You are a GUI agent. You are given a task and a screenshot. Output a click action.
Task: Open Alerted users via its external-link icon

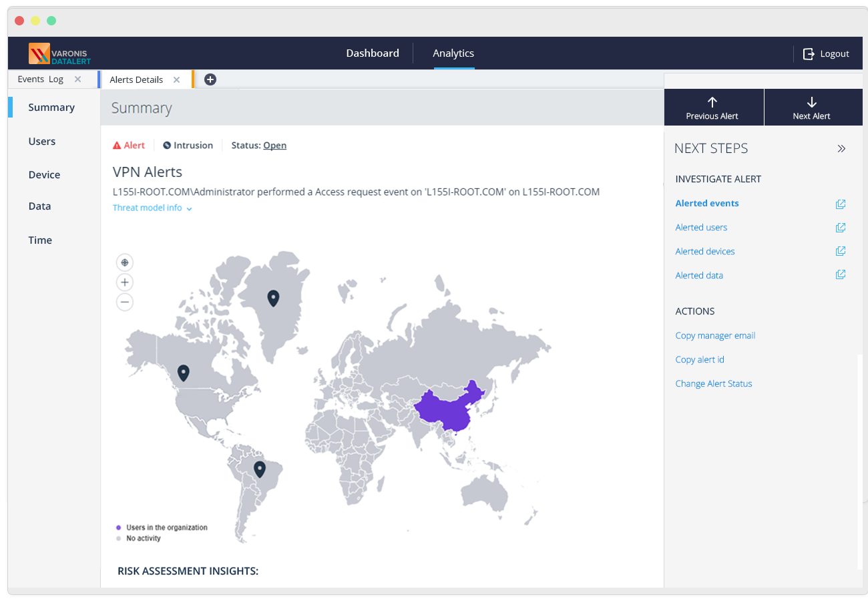(841, 227)
